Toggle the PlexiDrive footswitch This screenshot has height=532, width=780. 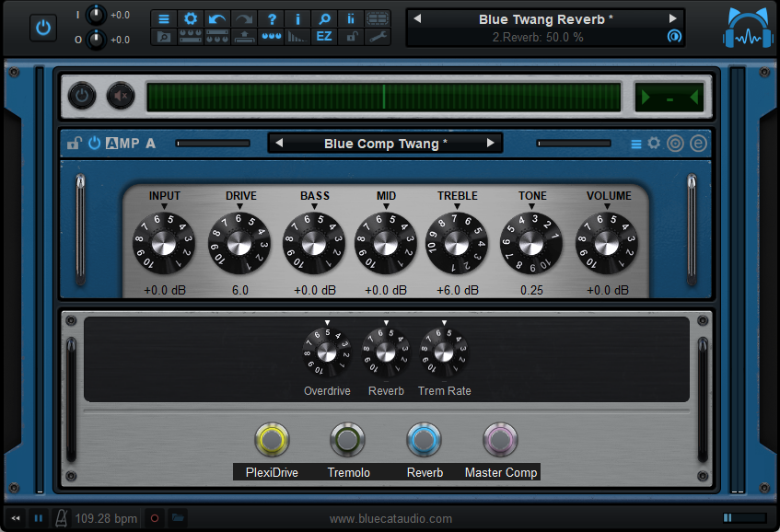[x=272, y=440]
